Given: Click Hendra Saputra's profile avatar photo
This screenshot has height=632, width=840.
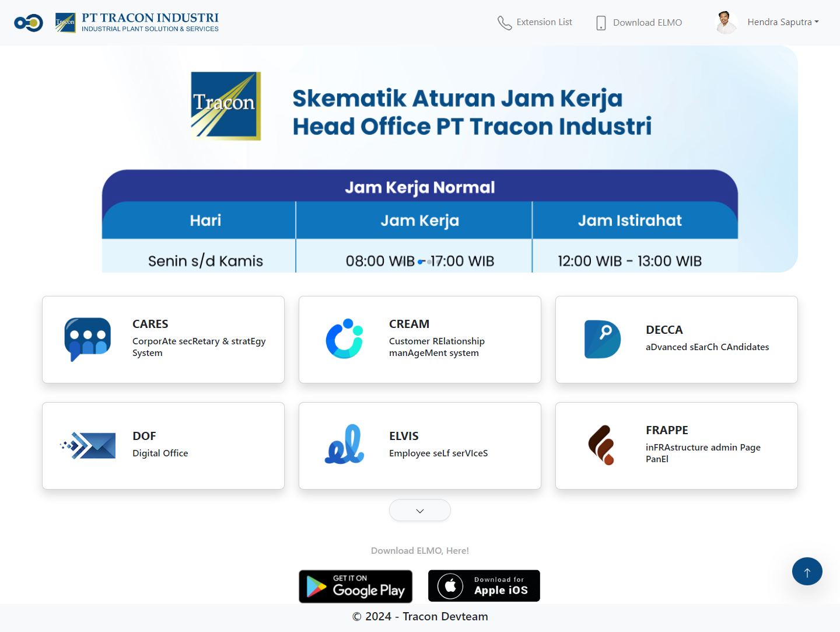Looking at the screenshot, I should (x=725, y=22).
